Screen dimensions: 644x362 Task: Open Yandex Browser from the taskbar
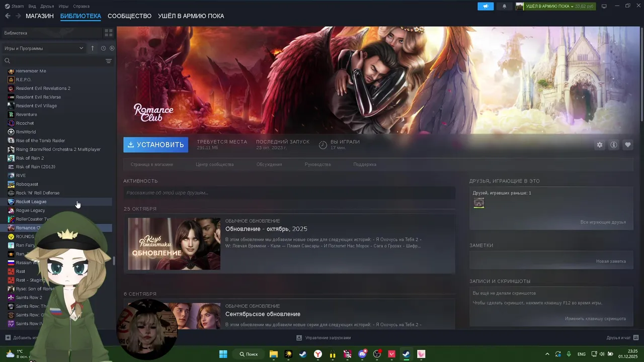[x=318, y=354]
